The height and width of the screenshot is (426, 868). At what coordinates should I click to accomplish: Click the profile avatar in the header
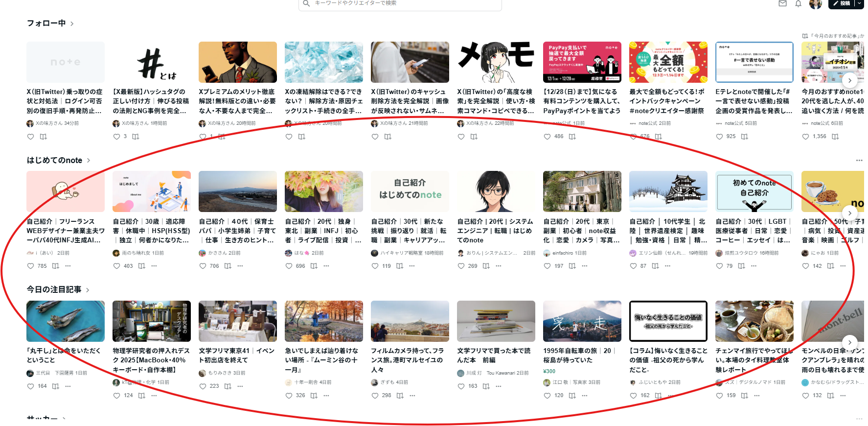click(x=815, y=4)
